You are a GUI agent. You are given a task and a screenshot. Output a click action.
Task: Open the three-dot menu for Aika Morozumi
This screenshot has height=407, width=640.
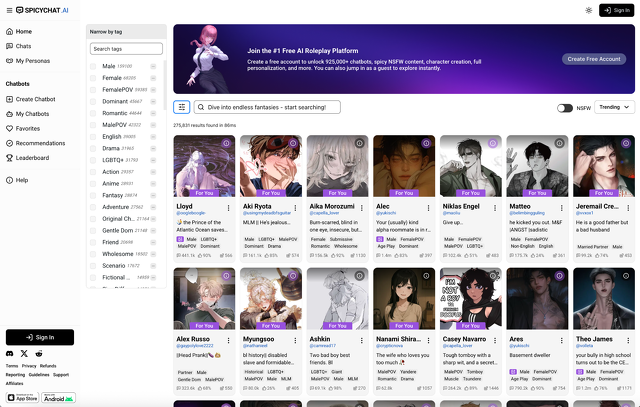tap(362, 208)
